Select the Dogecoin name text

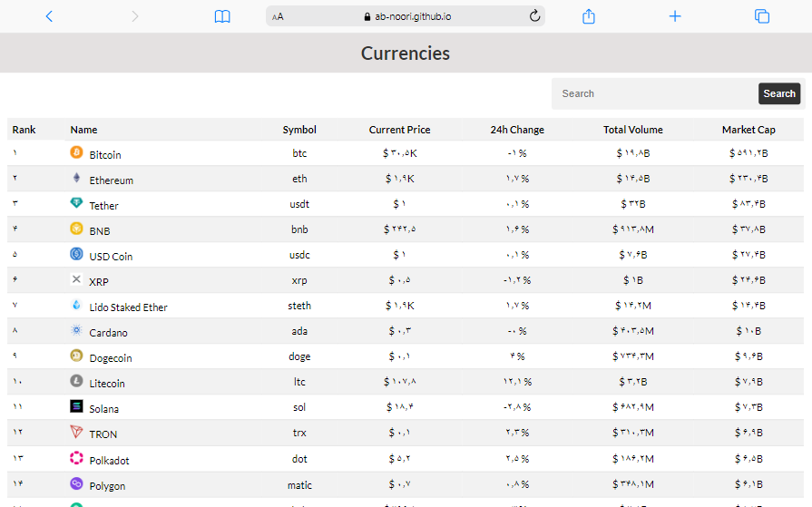(111, 358)
